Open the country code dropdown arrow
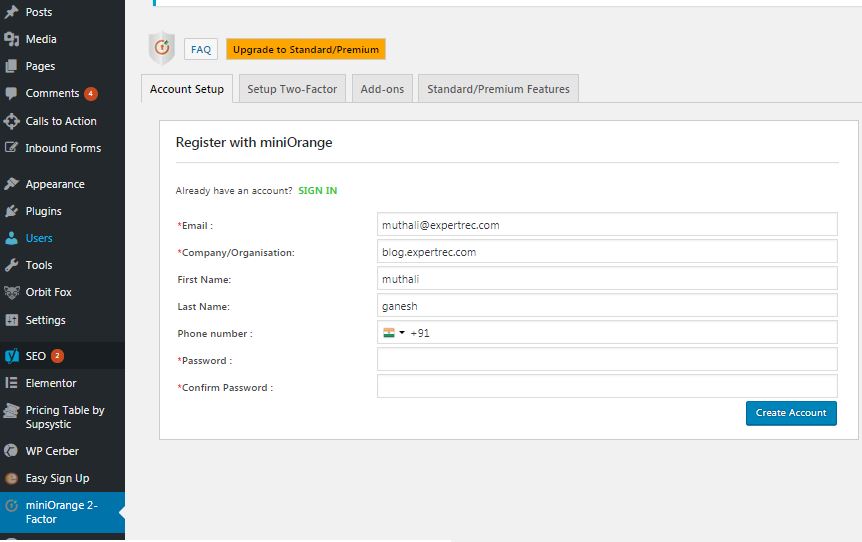The width and height of the screenshot is (862, 542). coord(402,333)
